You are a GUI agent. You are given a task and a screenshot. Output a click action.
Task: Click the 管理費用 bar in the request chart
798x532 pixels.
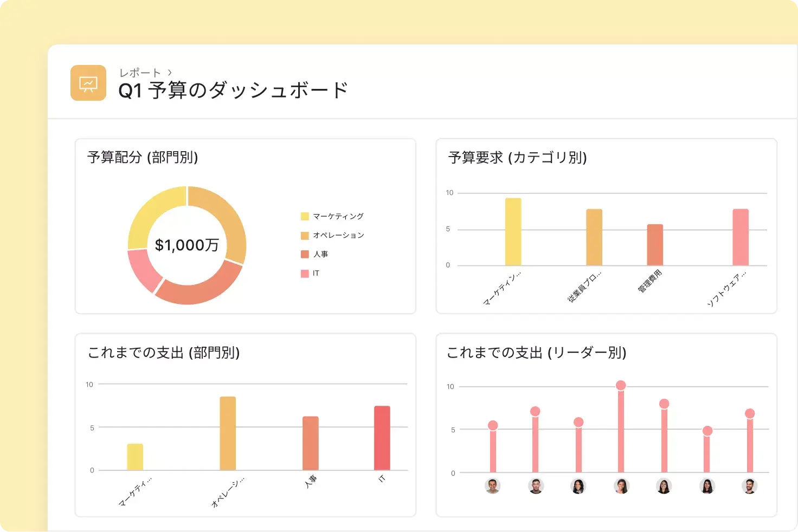pos(655,244)
